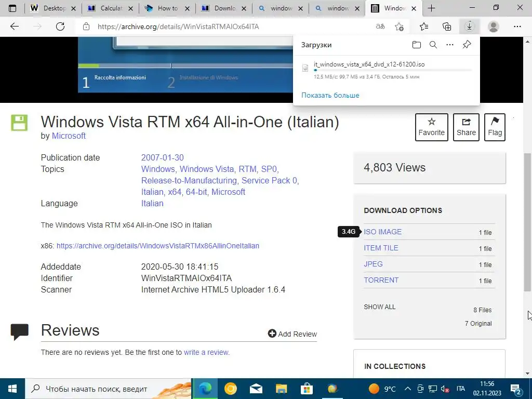Switch to the How to tab
Screen dimensions: 532x399
point(167,8)
